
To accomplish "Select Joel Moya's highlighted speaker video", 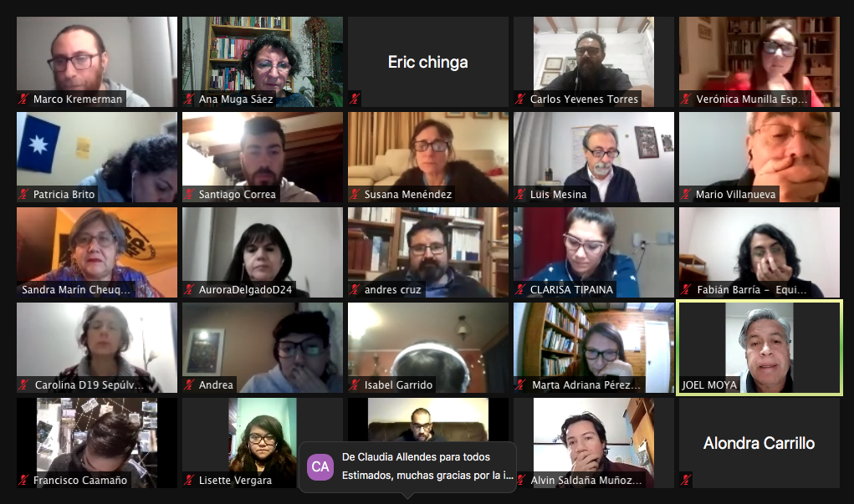I will 759,347.
